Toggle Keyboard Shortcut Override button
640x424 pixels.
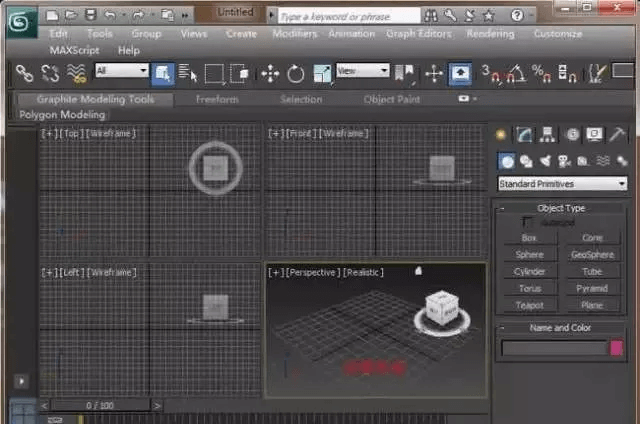tap(460, 74)
